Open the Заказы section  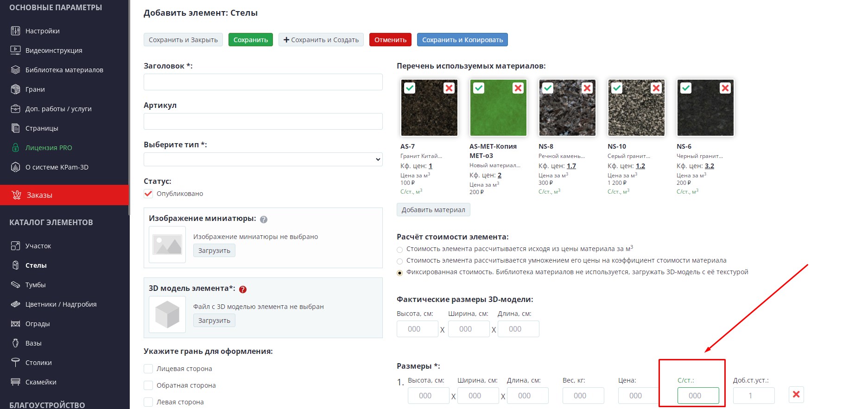coord(64,195)
